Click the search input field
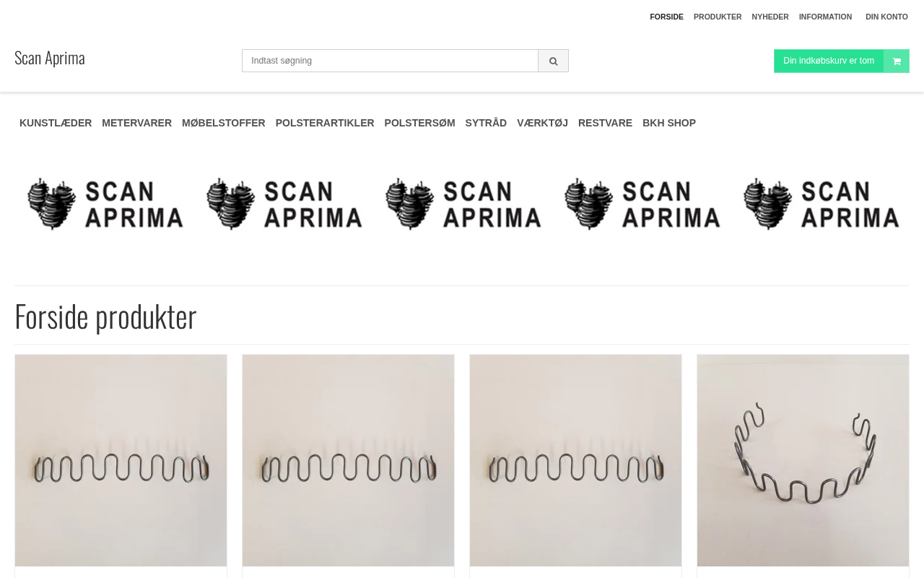 (x=390, y=61)
